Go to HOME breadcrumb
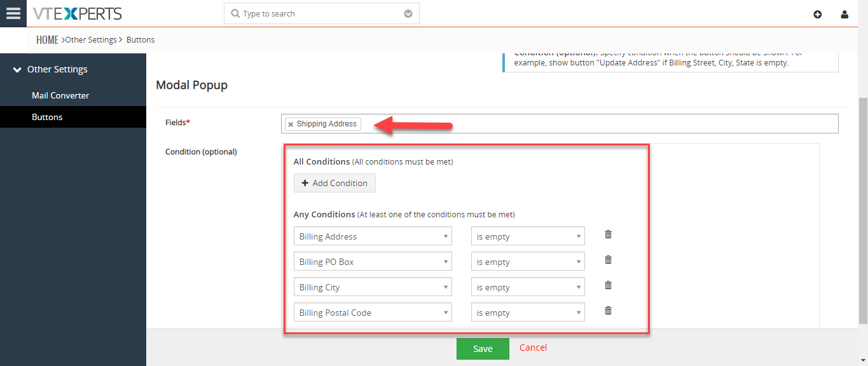Image resolution: width=868 pixels, height=366 pixels. click(47, 39)
